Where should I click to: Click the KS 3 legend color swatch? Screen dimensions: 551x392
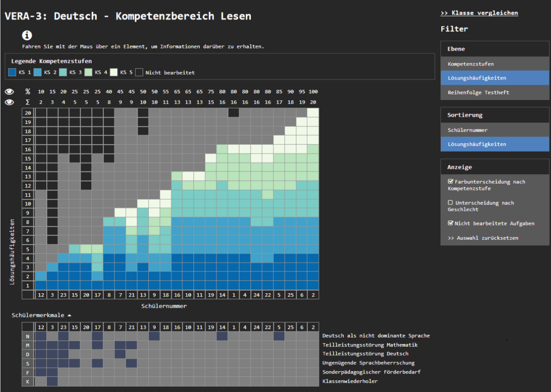click(x=63, y=72)
